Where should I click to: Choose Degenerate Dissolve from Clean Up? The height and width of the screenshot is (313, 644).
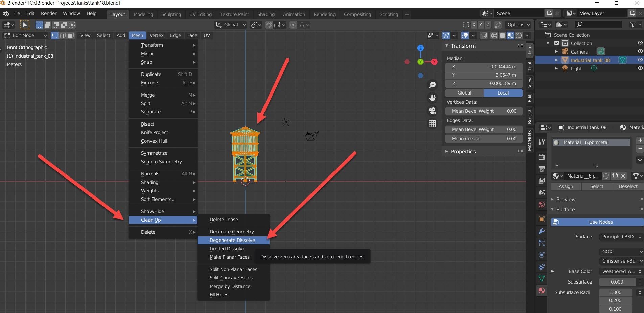(232, 240)
